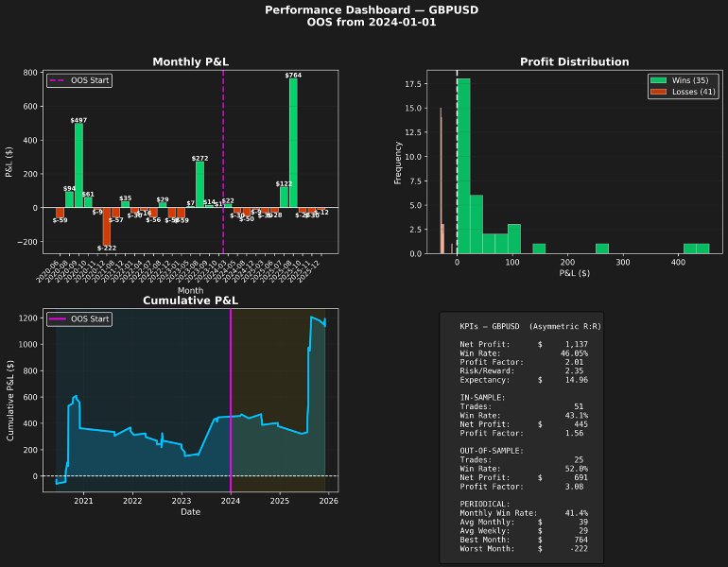Viewport: 728px width, 567px height.
Task: Click the tallest green histogram bar
Action: click(x=463, y=166)
